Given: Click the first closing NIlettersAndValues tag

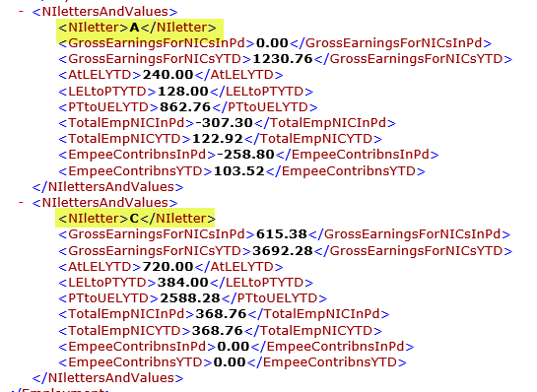Looking at the screenshot, I should [x=107, y=187].
